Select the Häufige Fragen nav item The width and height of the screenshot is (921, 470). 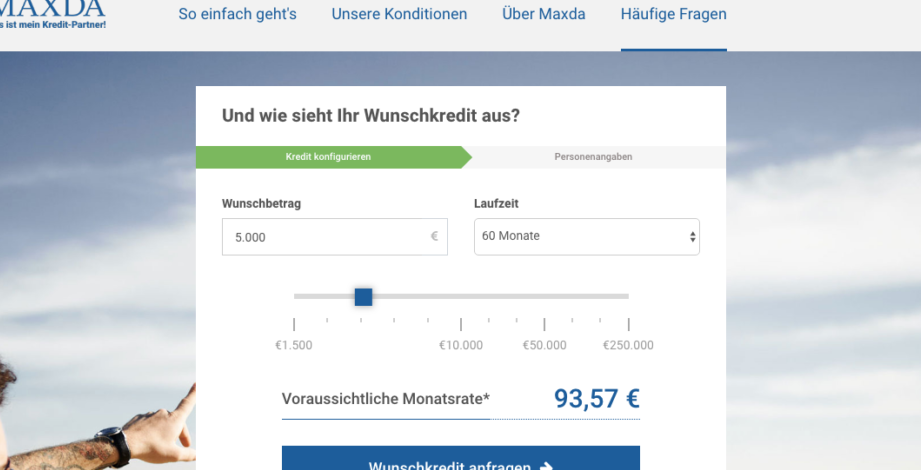tap(673, 15)
